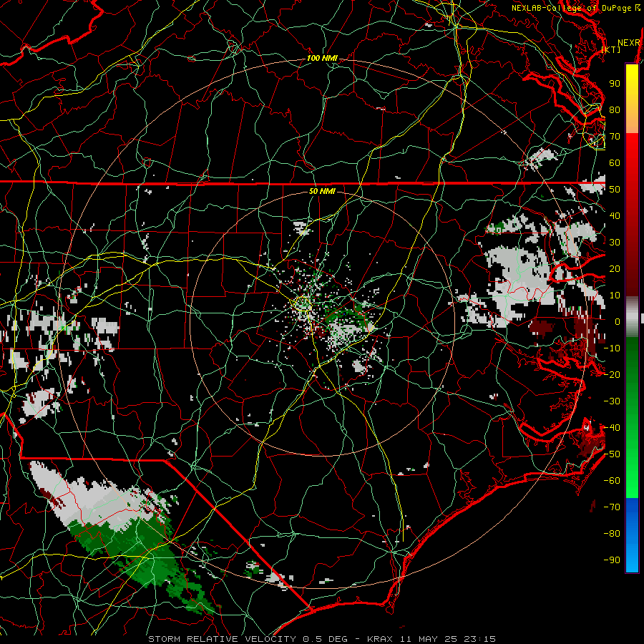Click the 40 value on the velocity scale

[615, 216]
